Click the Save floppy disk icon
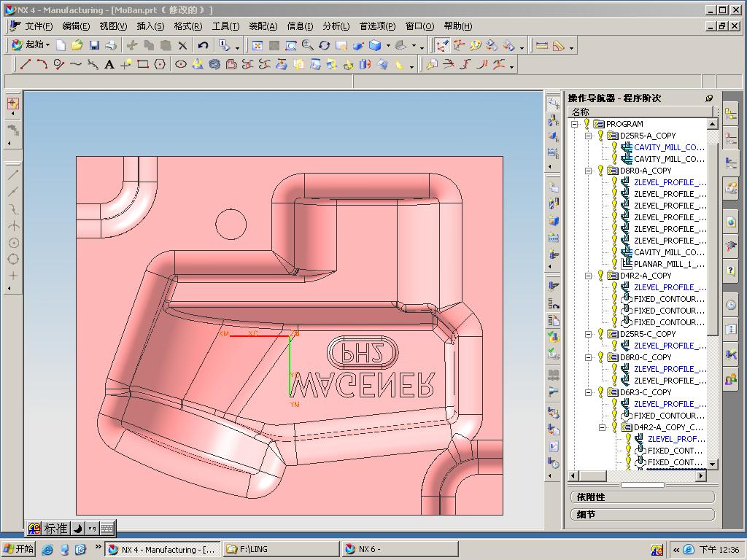Viewport: 747px width, 560px height. pyautogui.click(x=94, y=45)
